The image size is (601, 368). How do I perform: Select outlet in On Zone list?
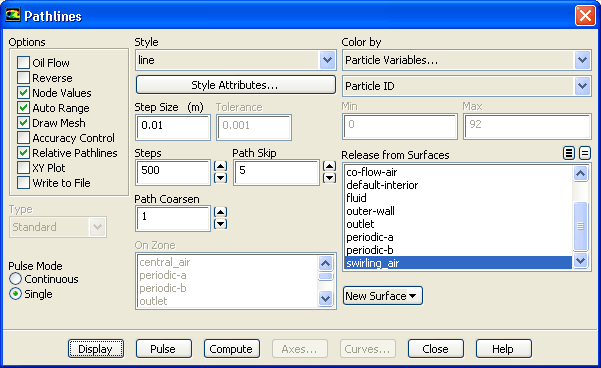coord(228,301)
